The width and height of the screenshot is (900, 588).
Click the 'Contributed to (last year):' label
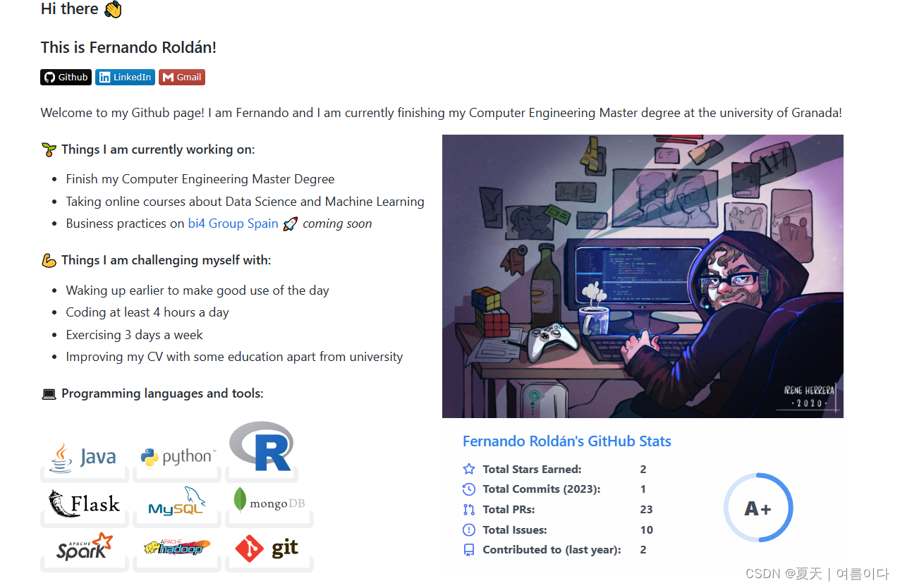click(x=552, y=550)
